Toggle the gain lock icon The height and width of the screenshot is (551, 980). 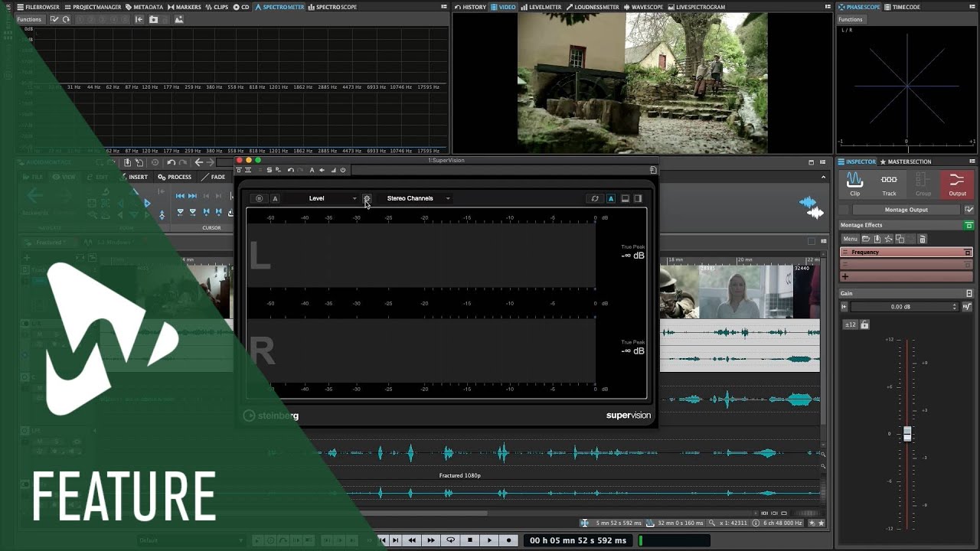864,324
